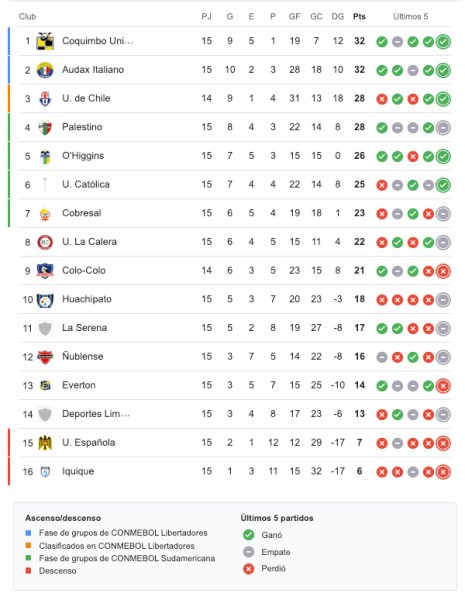The height and width of the screenshot is (600, 465).
Task: Click the Palestino club badge
Action: (45, 127)
